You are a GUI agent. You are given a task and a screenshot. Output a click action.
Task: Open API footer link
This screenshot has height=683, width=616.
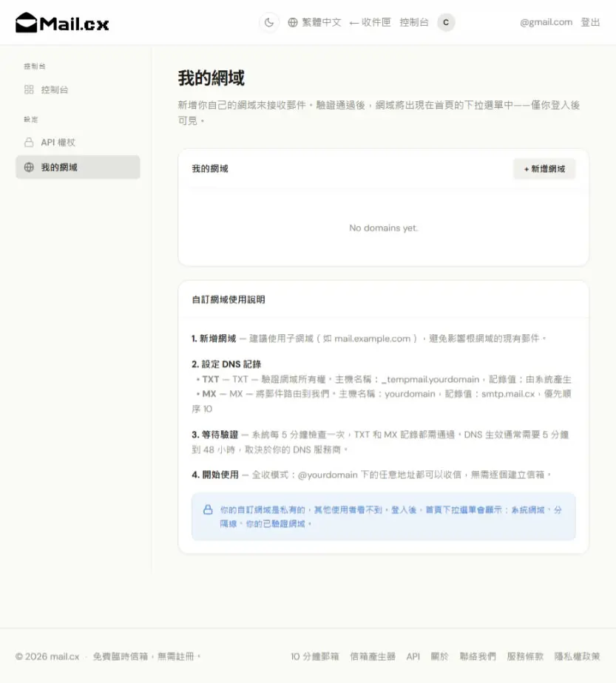pyautogui.click(x=413, y=656)
